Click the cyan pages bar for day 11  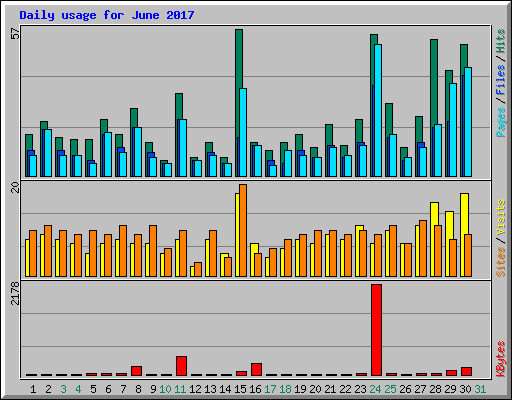(183, 148)
